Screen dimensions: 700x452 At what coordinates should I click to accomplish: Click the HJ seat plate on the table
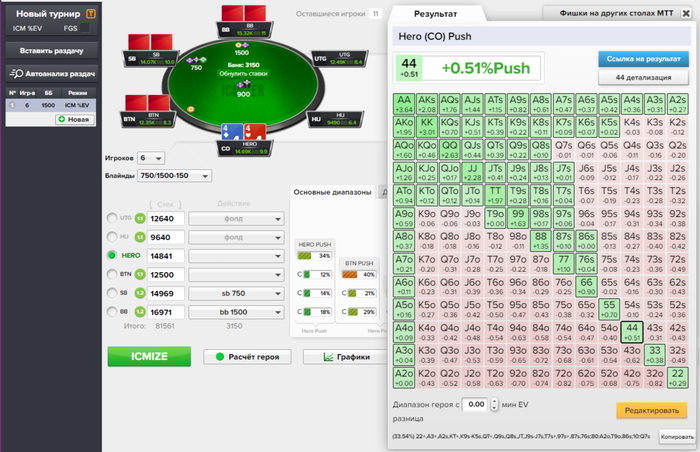click(x=336, y=119)
